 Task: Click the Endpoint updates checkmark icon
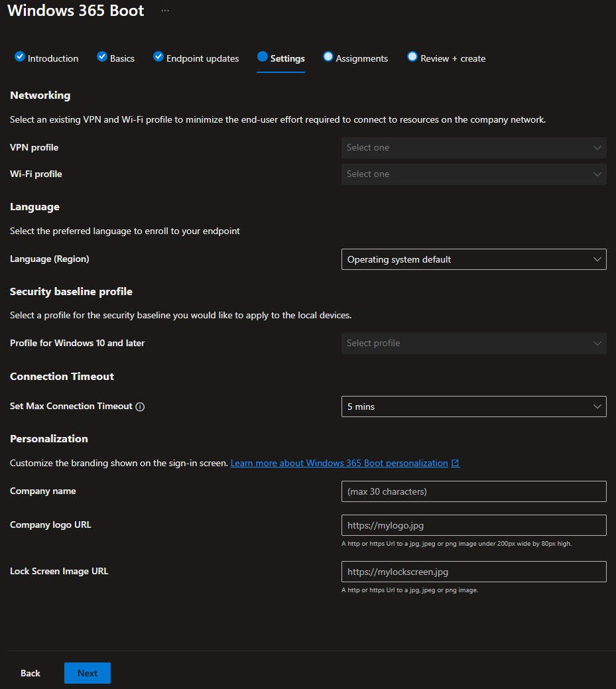pyautogui.click(x=158, y=57)
